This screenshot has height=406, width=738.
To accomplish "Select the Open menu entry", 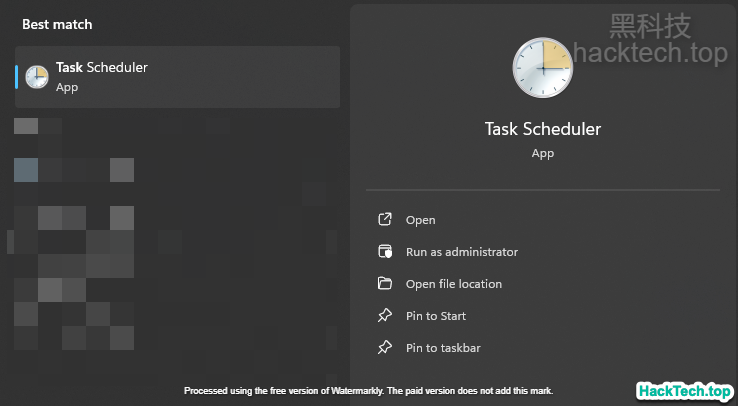I will click(421, 220).
